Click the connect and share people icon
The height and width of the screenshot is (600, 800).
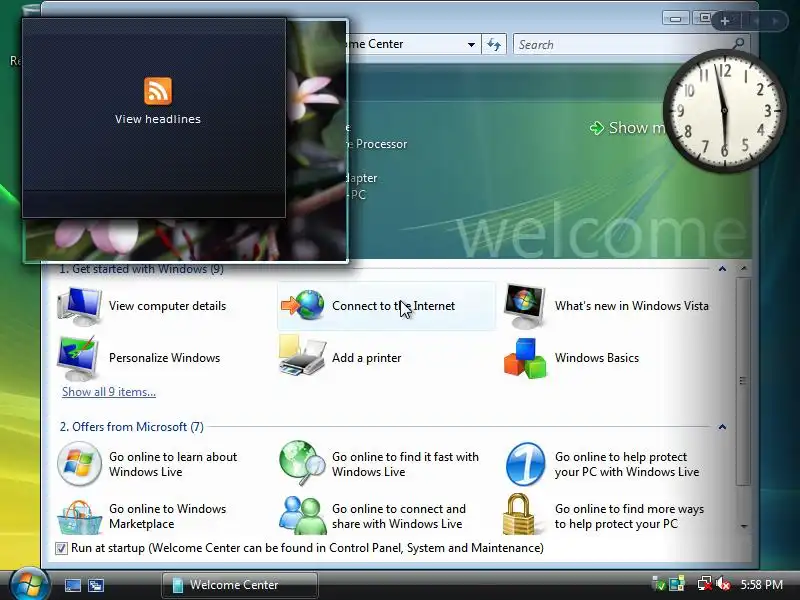[302, 516]
